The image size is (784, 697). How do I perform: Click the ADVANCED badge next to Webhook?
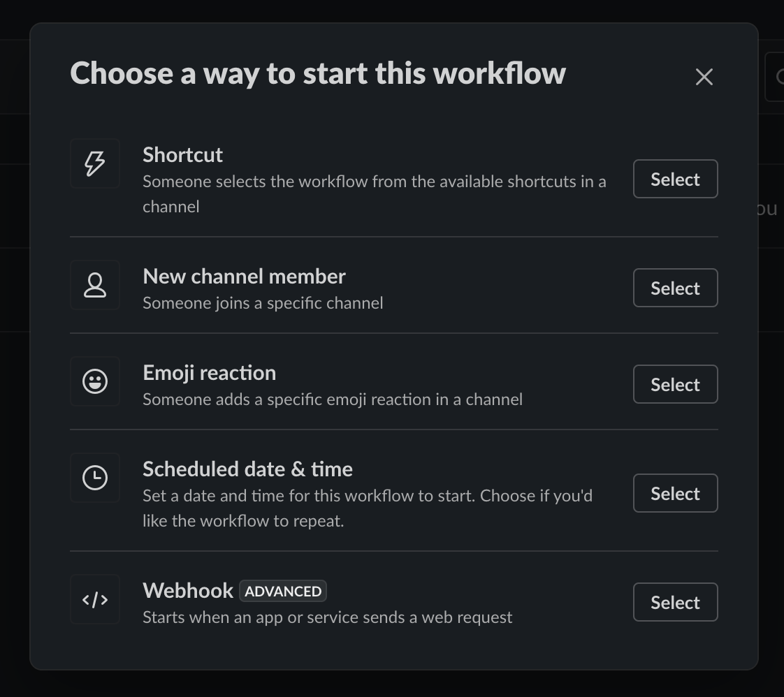tap(283, 591)
